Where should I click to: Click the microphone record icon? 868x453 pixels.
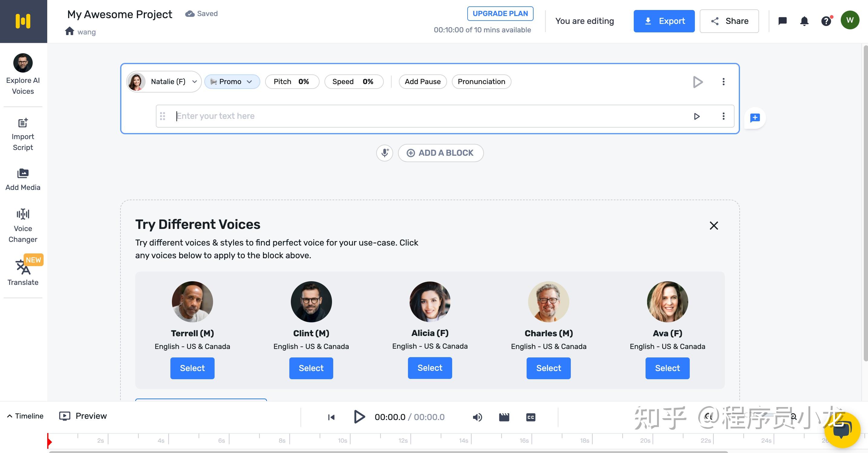pyautogui.click(x=384, y=153)
